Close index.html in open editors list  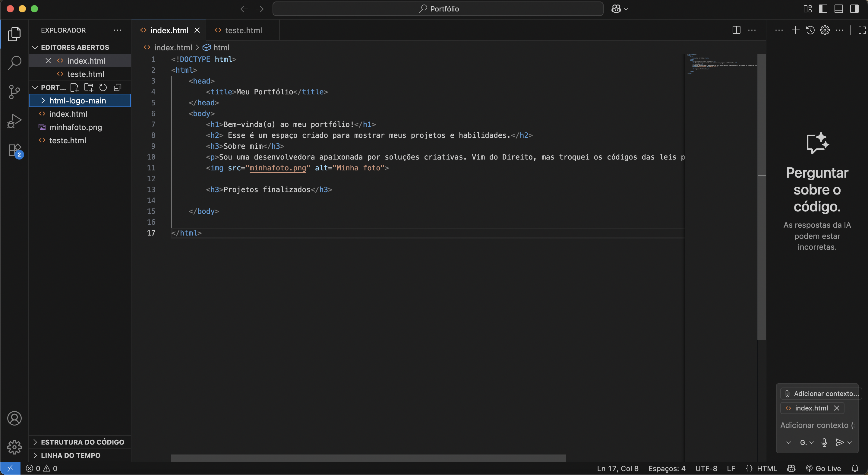pyautogui.click(x=48, y=61)
